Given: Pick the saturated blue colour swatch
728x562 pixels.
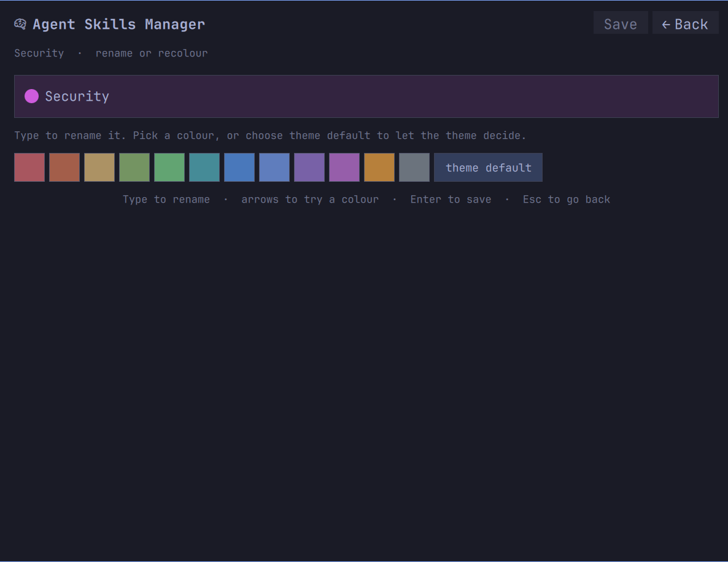Looking at the screenshot, I should (x=239, y=167).
